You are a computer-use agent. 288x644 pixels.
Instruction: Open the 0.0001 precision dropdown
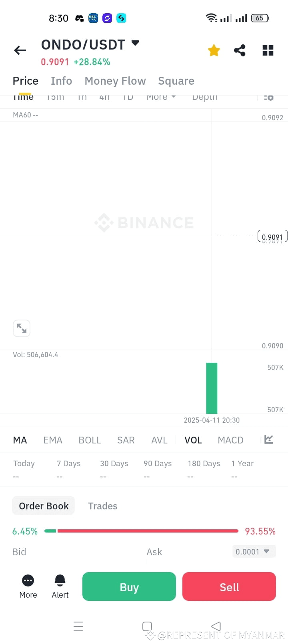pyautogui.click(x=254, y=552)
